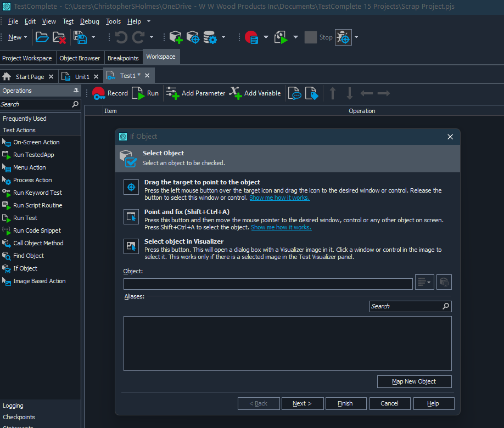Image resolution: width=504 pixels, height=428 pixels.
Task: Click the Select object in Visualizer icon
Action: point(131,246)
